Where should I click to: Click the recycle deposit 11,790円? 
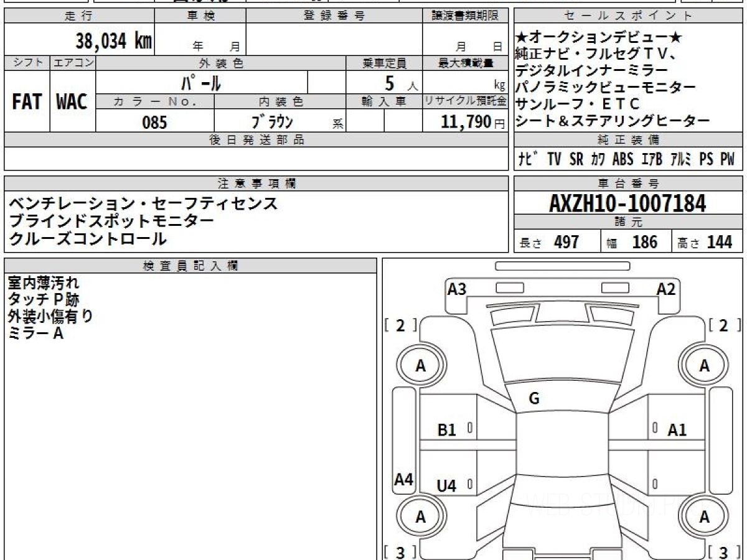pos(472,122)
